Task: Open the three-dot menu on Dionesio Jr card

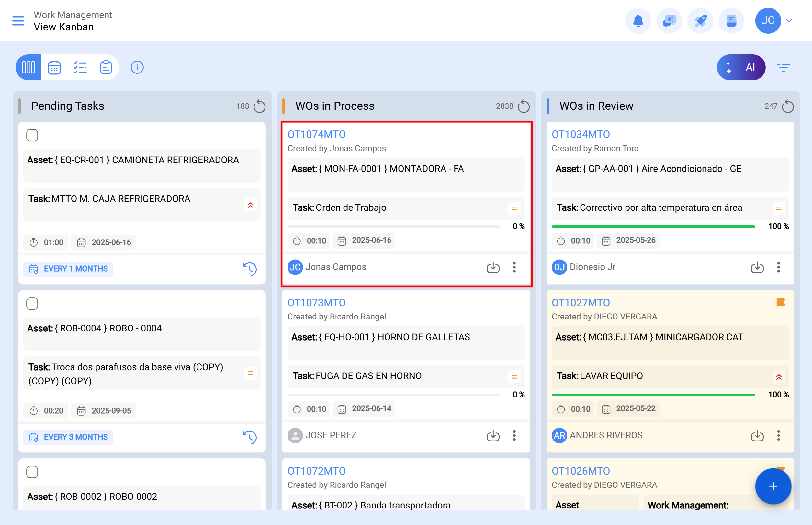Action: [x=779, y=267]
